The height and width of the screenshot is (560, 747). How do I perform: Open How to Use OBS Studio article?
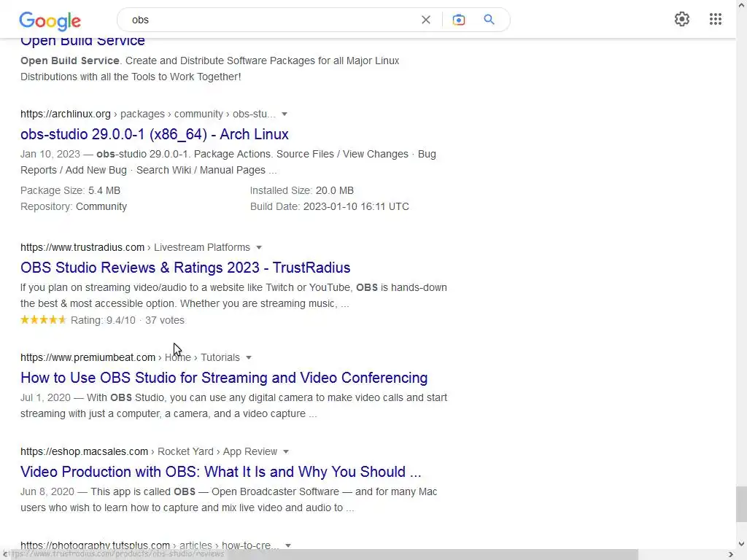pyautogui.click(x=224, y=378)
